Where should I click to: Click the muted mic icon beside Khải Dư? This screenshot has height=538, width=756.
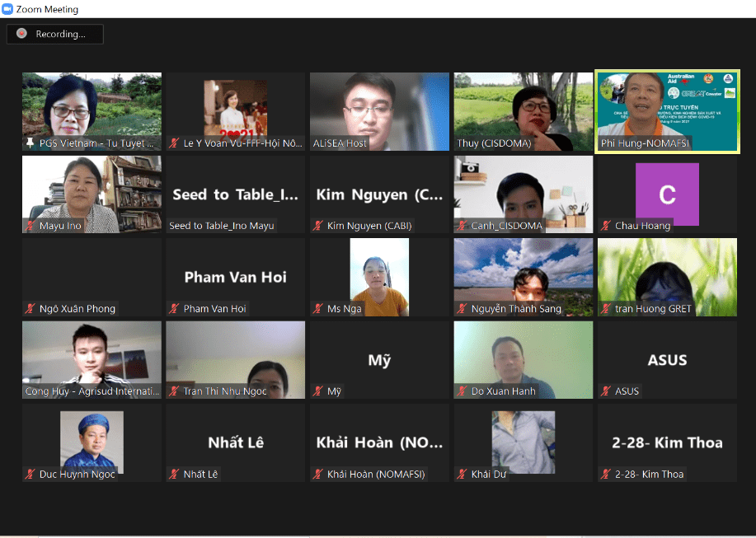point(462,474)
